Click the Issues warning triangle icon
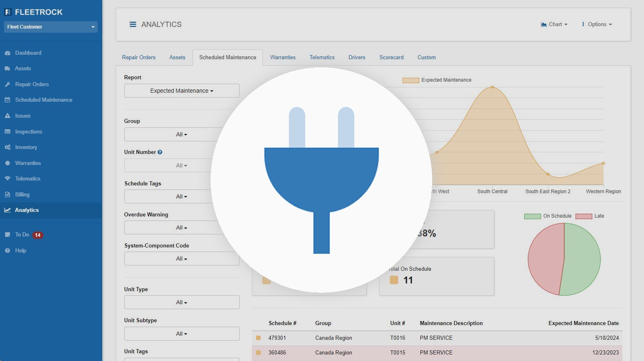This screenshot has height=361, width=644. (x=7, y=116)
